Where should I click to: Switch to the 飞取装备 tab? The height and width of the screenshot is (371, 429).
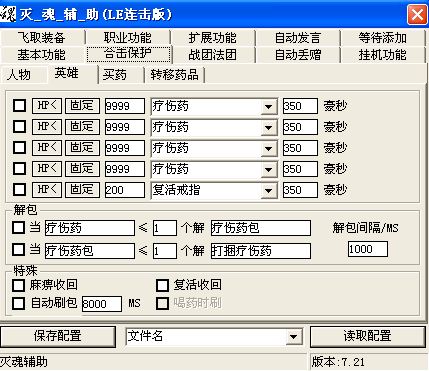[42, 37]
